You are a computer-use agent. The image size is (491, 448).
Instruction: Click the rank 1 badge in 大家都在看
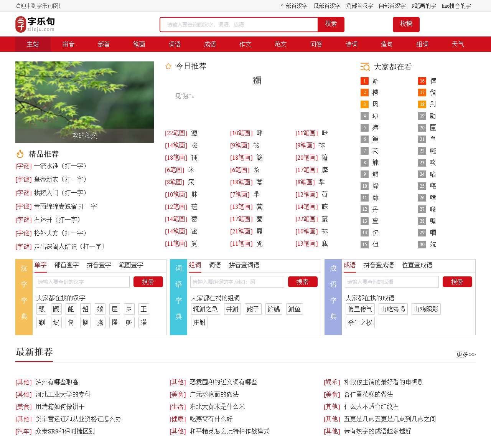pos(364,81)
